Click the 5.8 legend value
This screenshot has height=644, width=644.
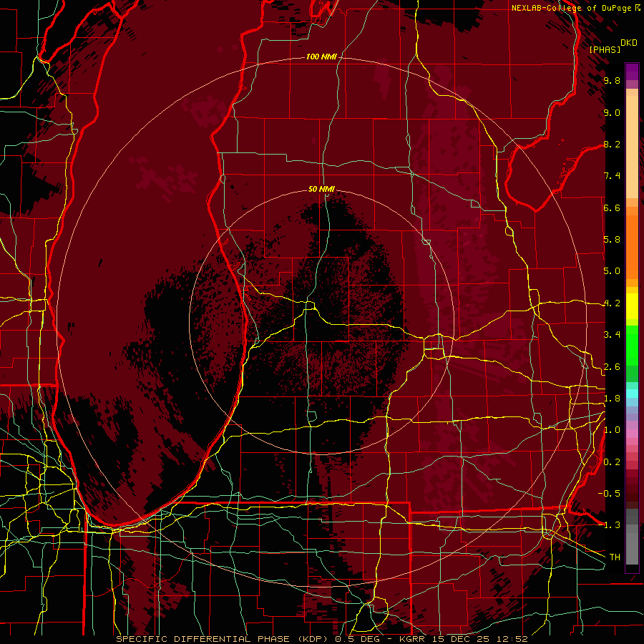(612, 240)
